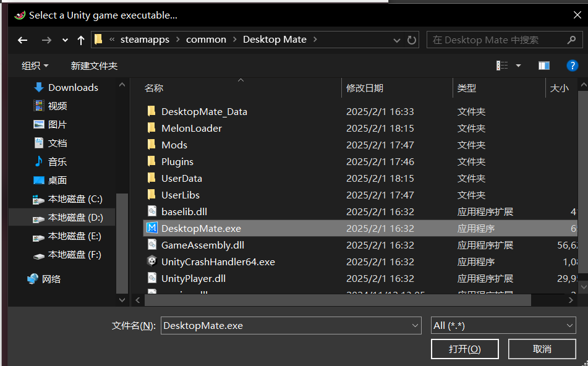588x366 pixels.
Task: Select the DesktopMate_Data folder icon
Action: (x=151, y=111)
